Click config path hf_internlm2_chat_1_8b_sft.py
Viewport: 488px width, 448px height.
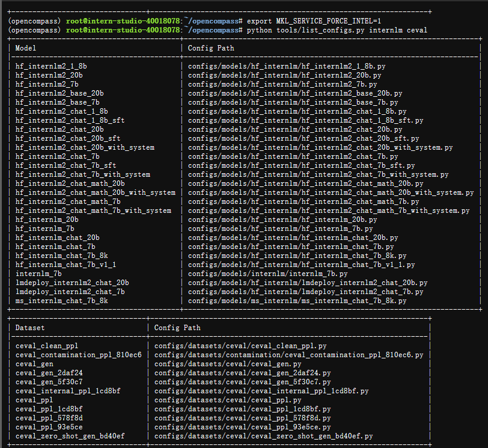[305, 120]
